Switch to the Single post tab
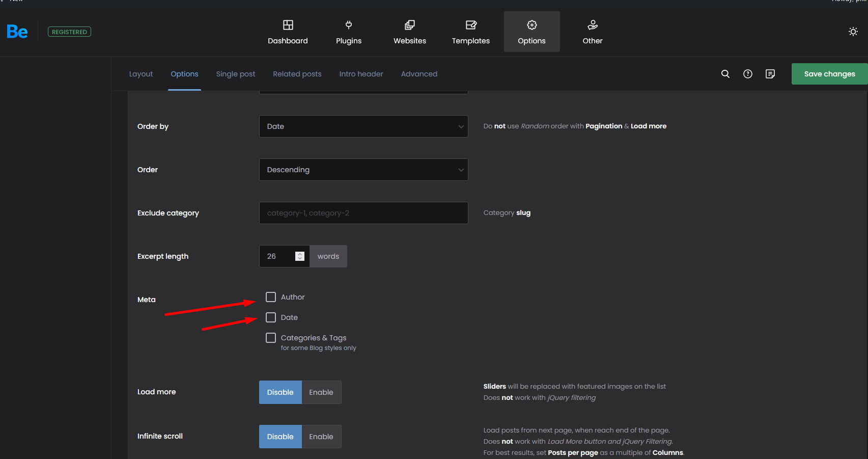 coord(236,74)
